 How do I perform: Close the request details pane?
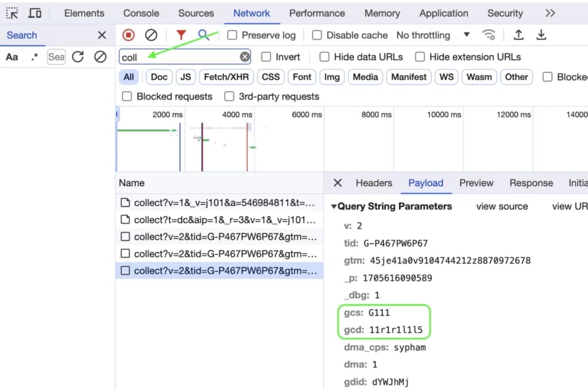click(x=338, y=183)
